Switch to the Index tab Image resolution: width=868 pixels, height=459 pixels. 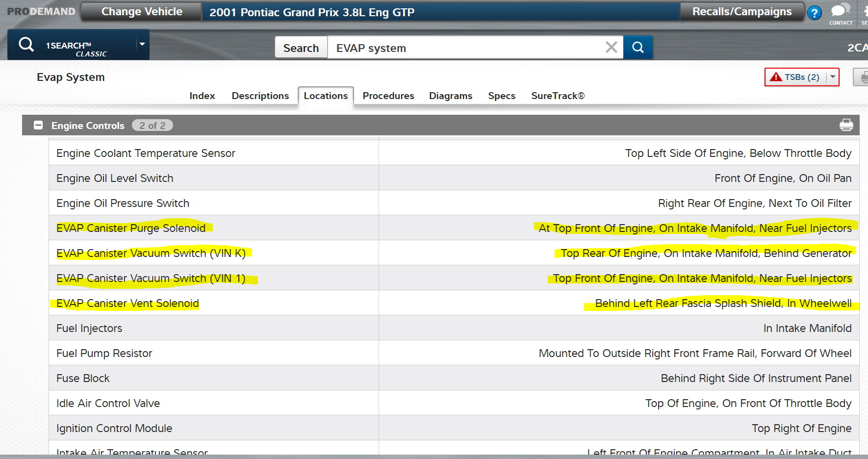pos(202,96)
